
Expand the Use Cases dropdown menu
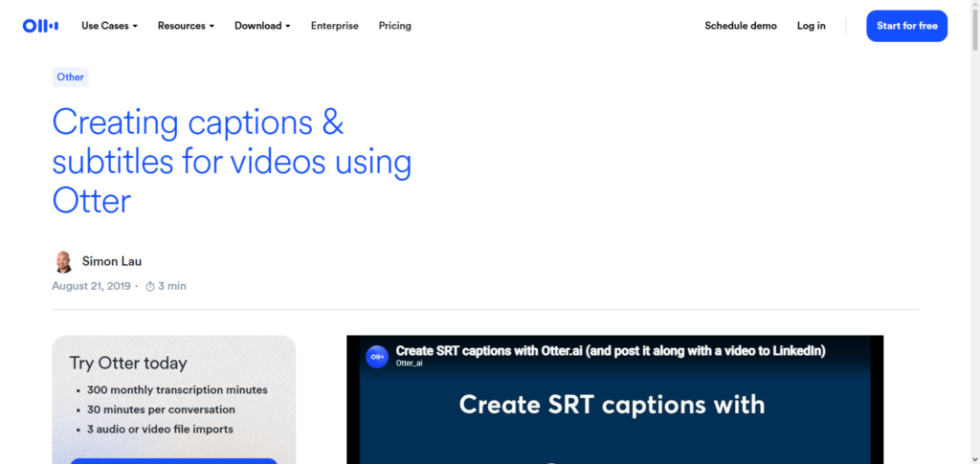point(109,26)
